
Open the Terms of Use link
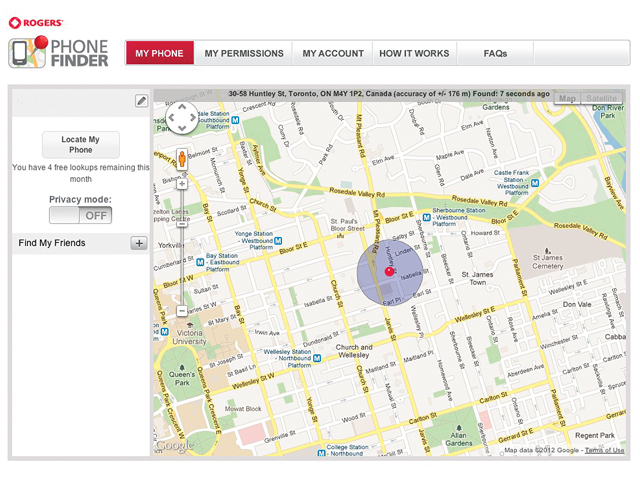point(604,451)
